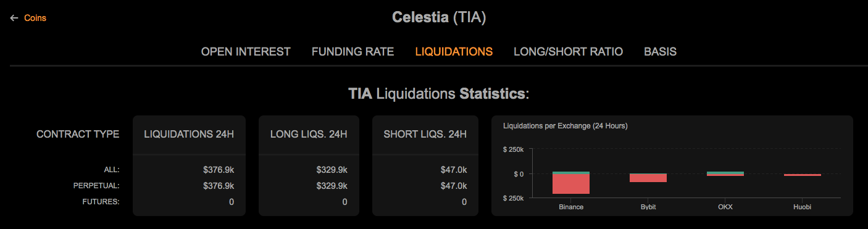Open the Open Interest tab
868x229 pixels.
pyautogui.click(x=246, y=52)
